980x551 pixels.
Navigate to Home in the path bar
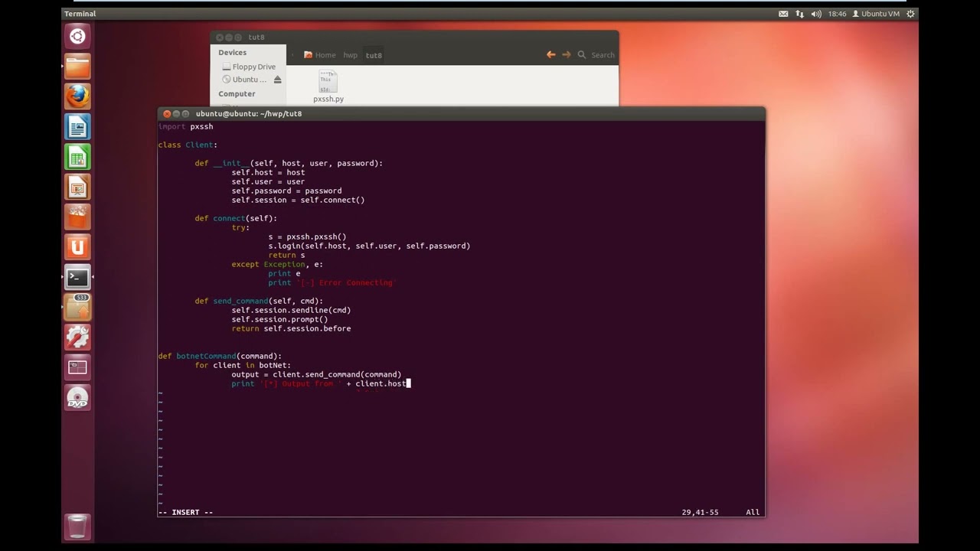(x=320, y=55)
